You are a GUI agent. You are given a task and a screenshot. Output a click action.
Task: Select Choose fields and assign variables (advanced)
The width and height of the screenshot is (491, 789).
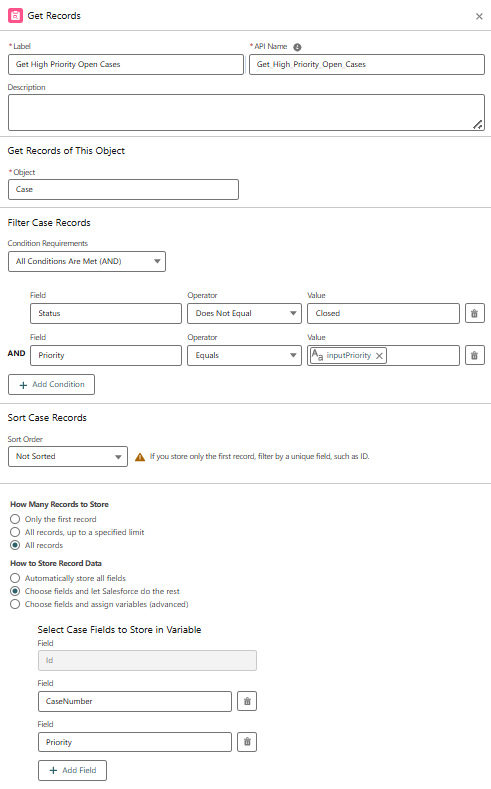[15, 604]
